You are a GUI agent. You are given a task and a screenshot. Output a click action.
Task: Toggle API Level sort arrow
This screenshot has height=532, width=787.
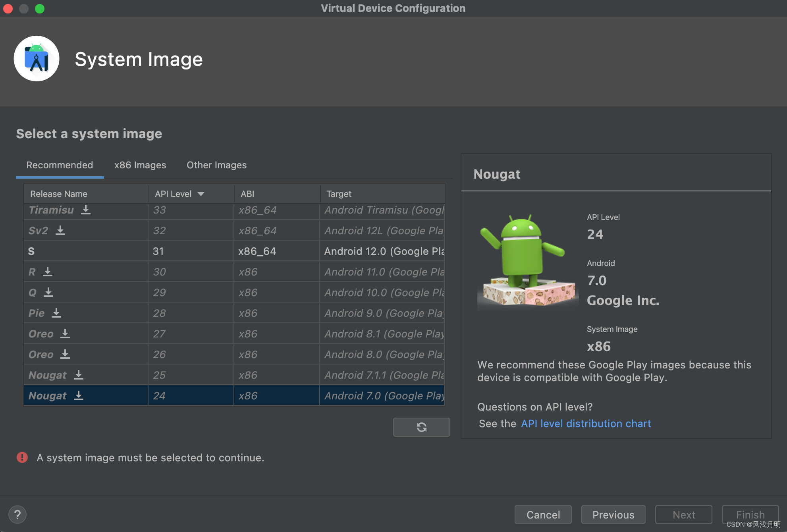(201, 194)
